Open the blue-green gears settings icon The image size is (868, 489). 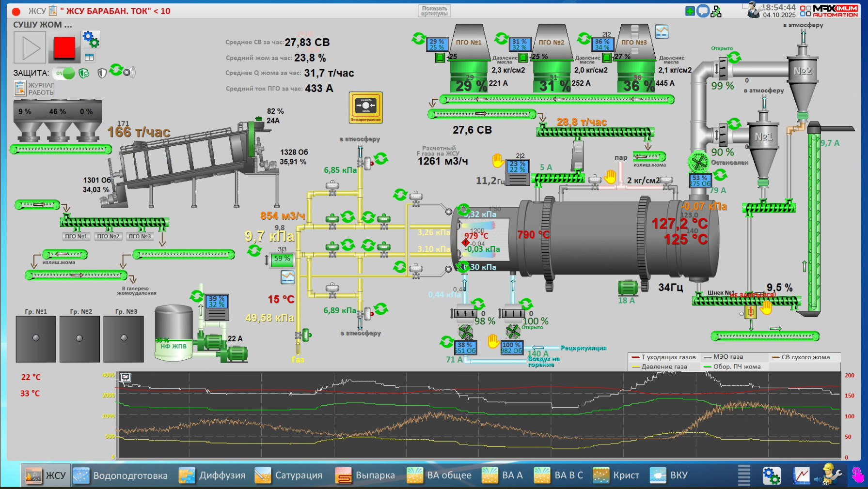click(x=91, y=39)
